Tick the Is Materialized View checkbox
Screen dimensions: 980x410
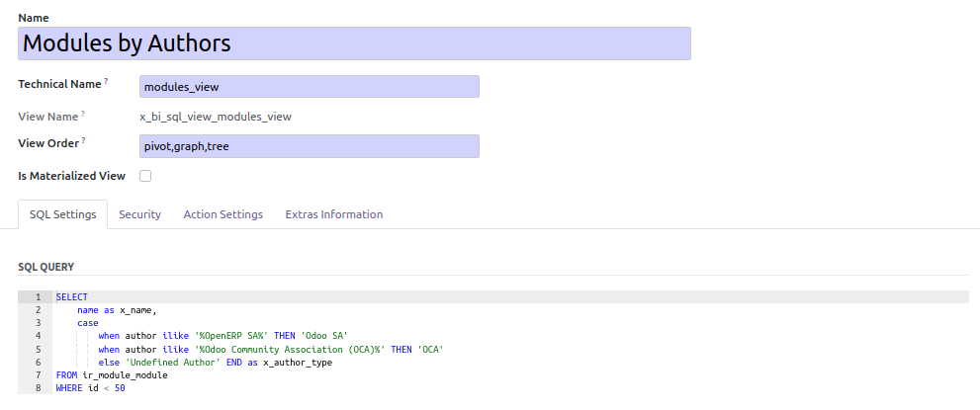coord(145,176)
